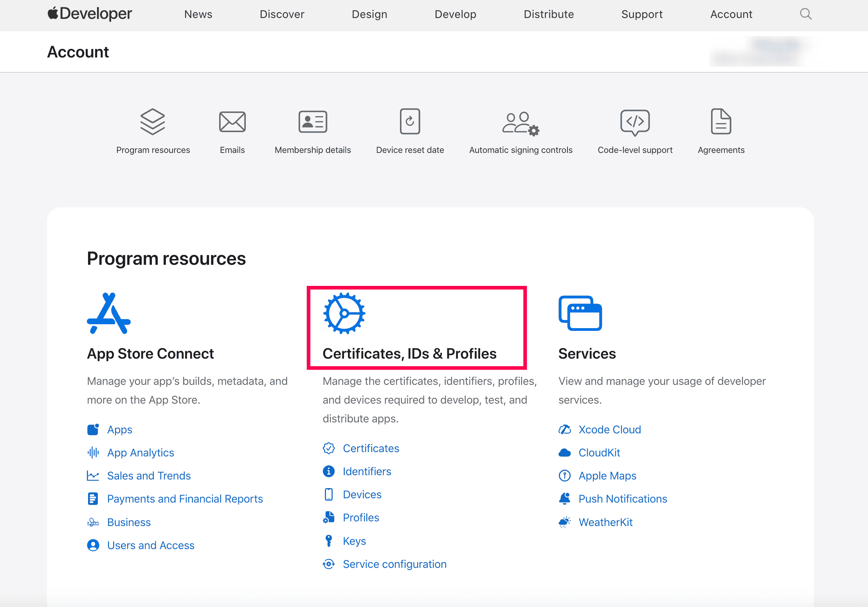Open Program resources stack icon

(153, 122)
